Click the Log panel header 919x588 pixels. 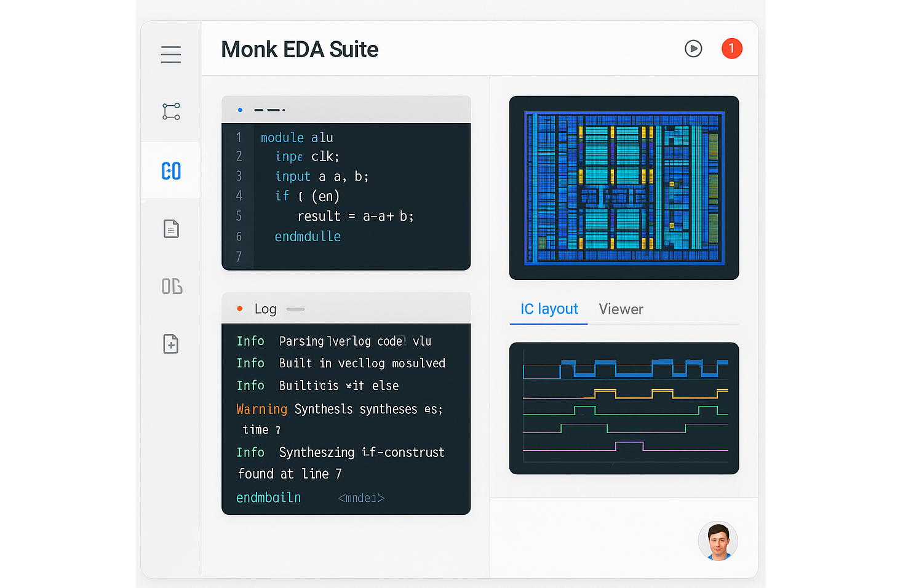click(x=346, y=308)
